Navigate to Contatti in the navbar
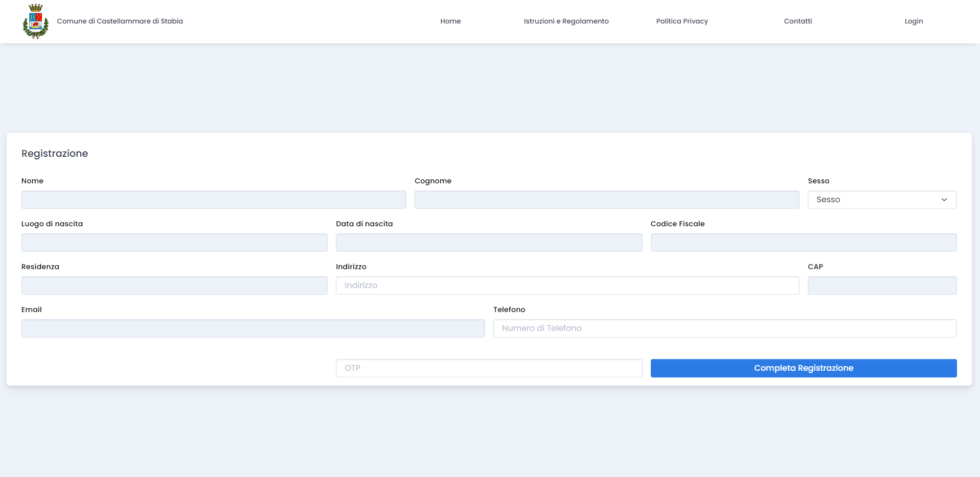980x477 pixels. click(797, 21)
